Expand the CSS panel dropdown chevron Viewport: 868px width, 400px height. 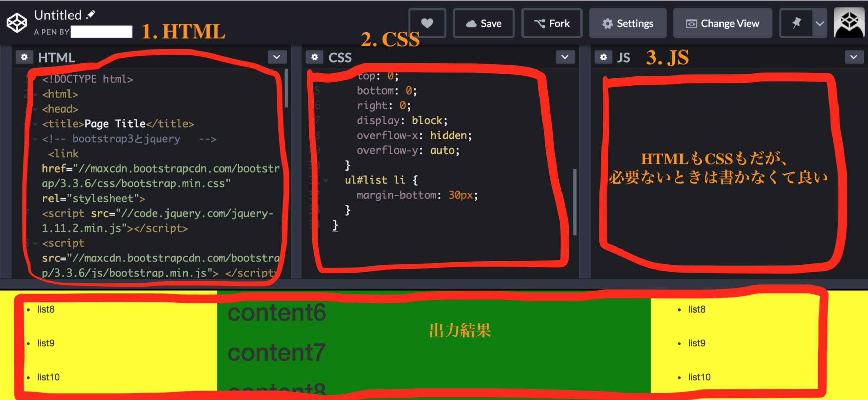point(565,57)
